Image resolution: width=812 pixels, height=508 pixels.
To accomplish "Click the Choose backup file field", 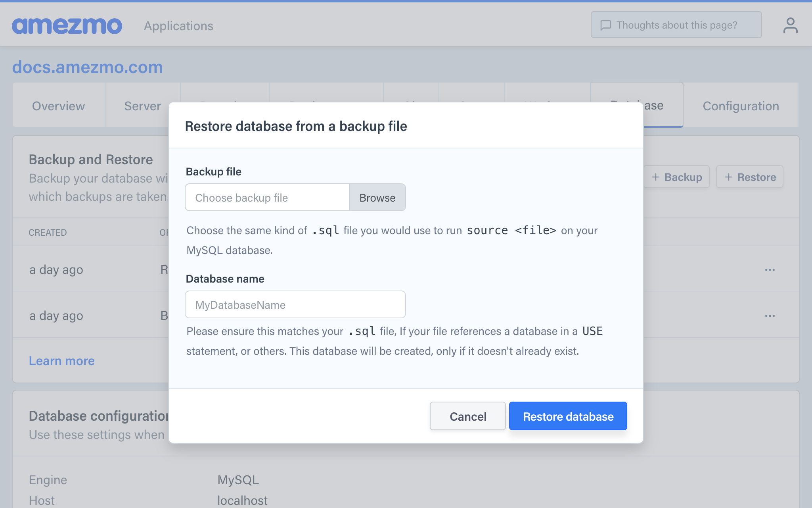I will click(x=267, y=198).
